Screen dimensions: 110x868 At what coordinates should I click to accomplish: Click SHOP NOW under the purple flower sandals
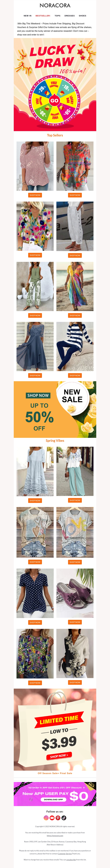click(x=75, y=622)
